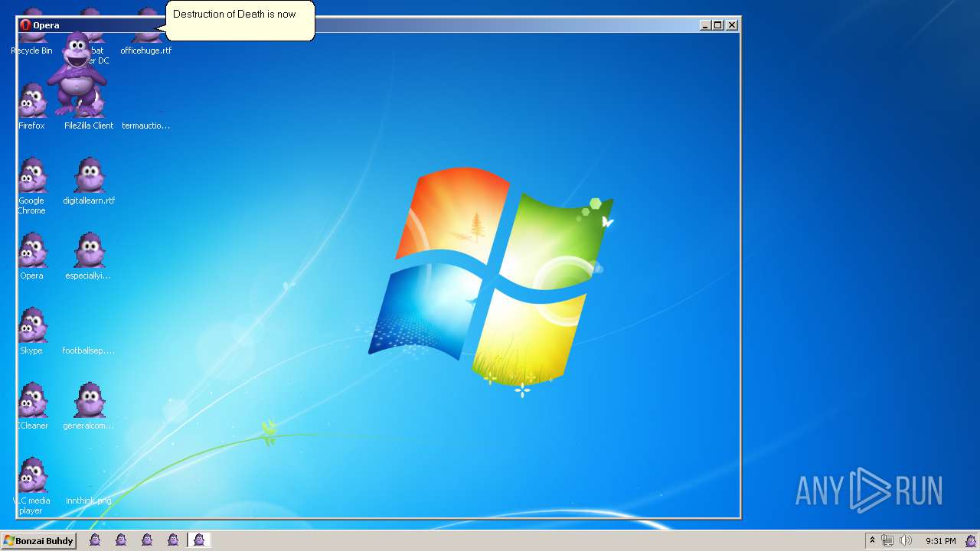Viewport: 980px width, 551px height.
Task: Click the Bonzi icon beside the clock
Action: pyautogui.click(x=971, y=540)
